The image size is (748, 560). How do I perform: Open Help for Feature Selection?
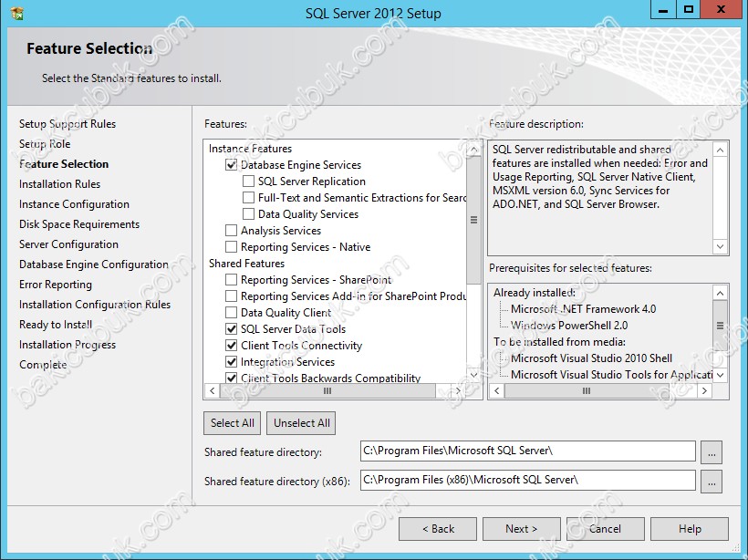point(690,528)
